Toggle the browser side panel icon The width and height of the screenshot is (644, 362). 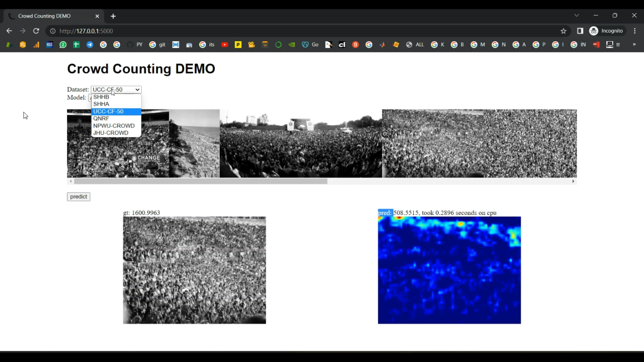tap(580, 31)
